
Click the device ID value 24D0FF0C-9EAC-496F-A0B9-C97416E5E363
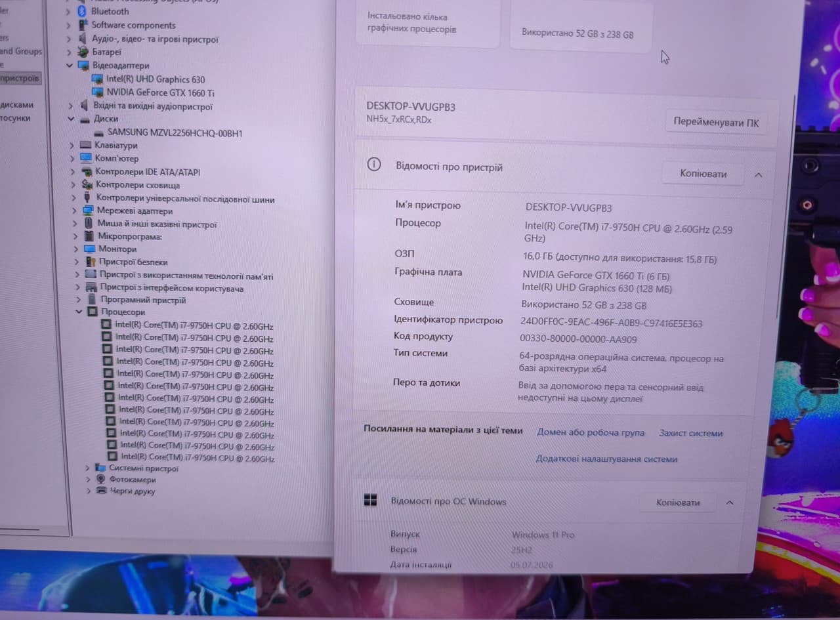[x=611, y=323]
